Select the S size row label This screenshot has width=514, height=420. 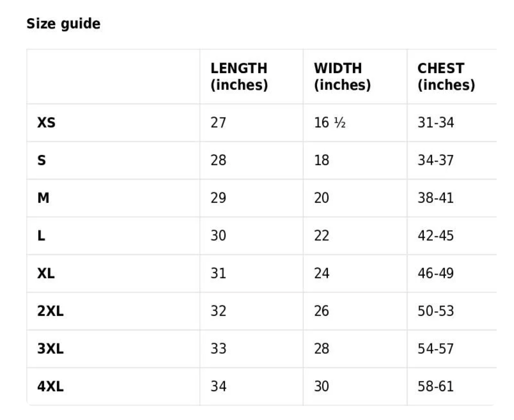point(42,160)
